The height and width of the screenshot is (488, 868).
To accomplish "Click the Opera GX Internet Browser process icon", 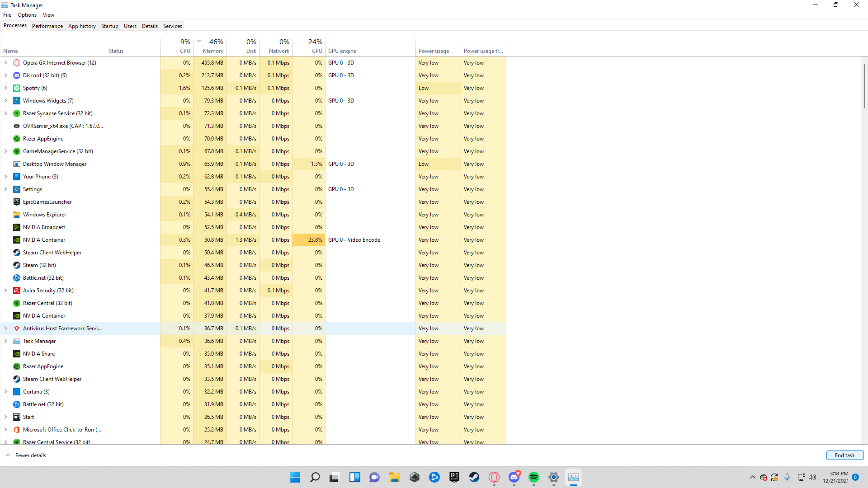I will [x=17, y=63].
